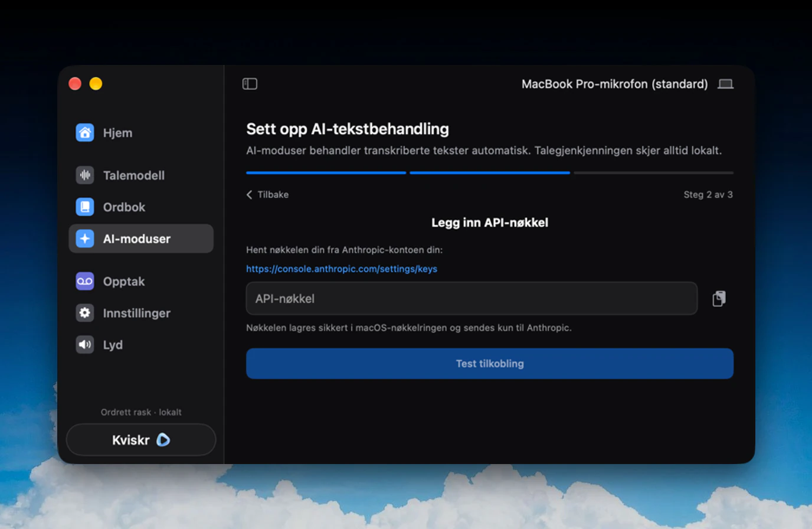Click the laptop microphone device icon
The height and width of the screenshot is (529, 812).
pos(725,84)
